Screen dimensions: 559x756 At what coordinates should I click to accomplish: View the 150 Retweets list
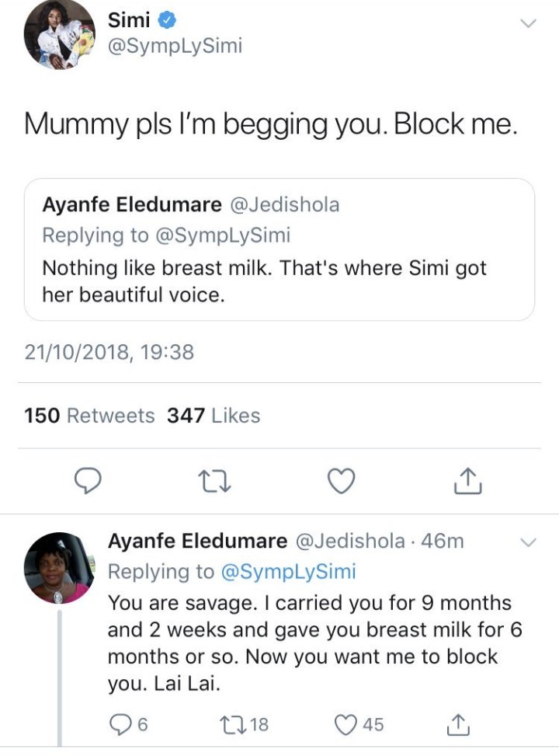[x=90, y=416]
